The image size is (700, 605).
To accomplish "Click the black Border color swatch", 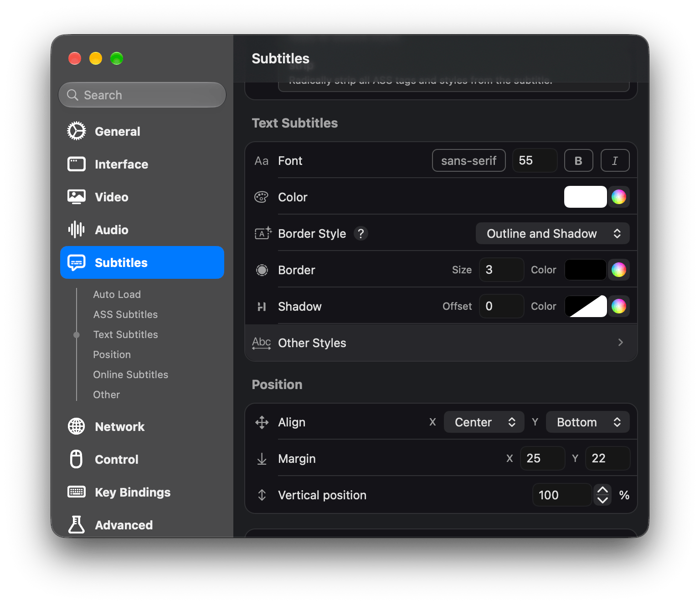I will coord(586,270).
